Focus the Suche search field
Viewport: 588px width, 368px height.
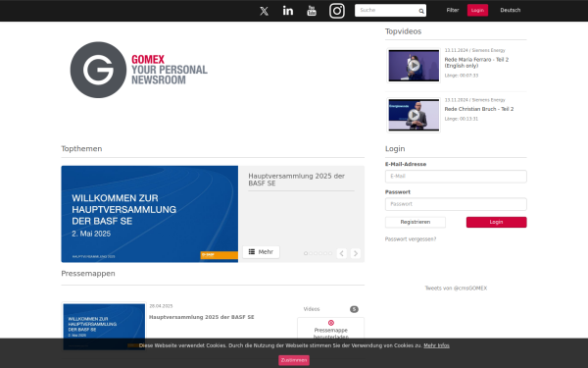[x=390, y=11]
